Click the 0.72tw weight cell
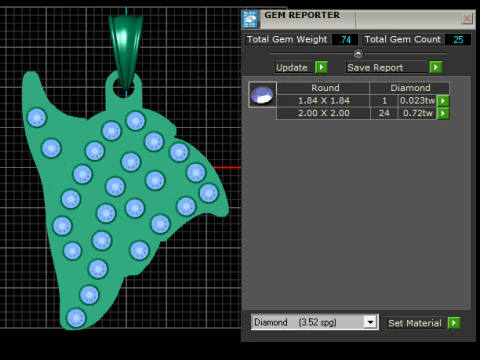 click(417, 113)
